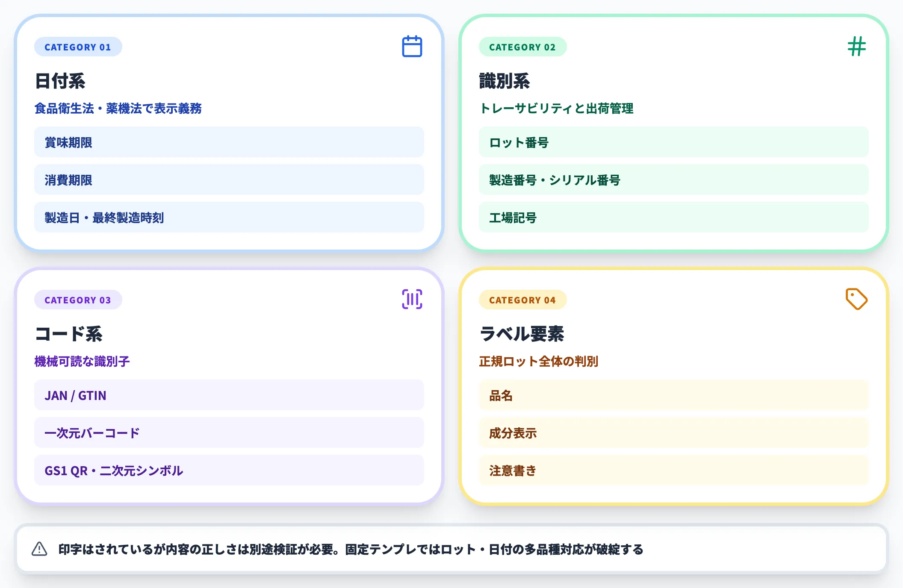Image resolution: width=903 pixels, height=588 pixels.
Task: Select the hash icon on 識別系 card
Action: tap(856, 47)
